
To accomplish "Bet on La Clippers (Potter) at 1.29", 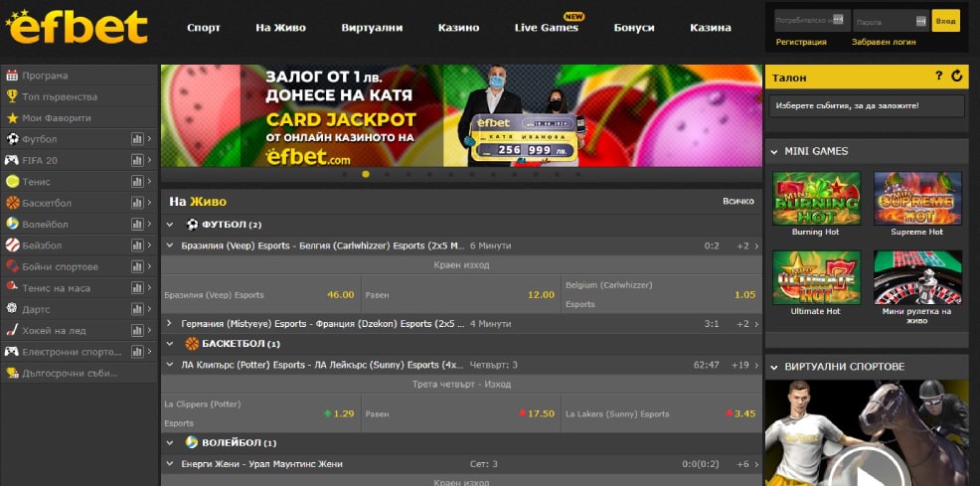I will point(260,413).
